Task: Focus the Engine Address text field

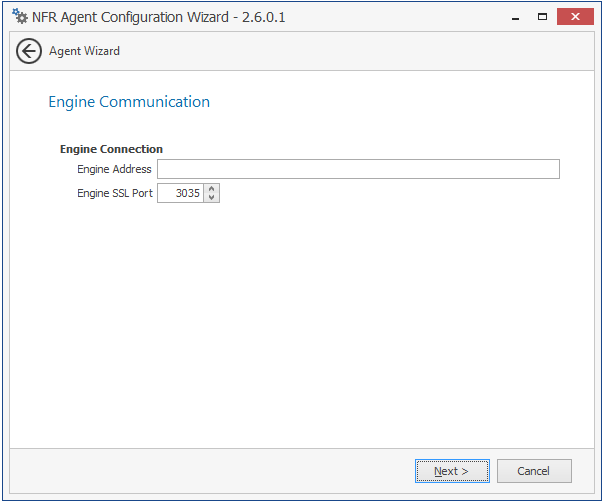Action: pos(358,169)
